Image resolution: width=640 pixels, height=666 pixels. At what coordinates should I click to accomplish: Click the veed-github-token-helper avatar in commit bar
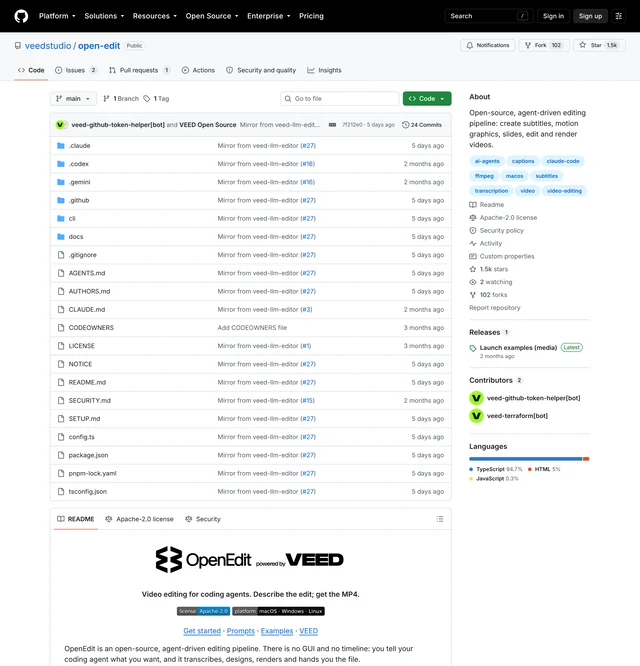pyautogui.click(x=60, y=125)
